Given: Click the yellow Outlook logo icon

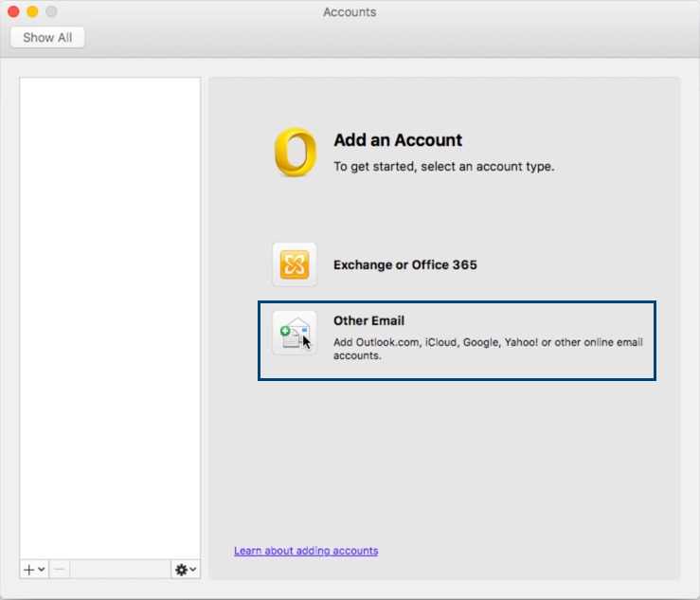Looking at the screenshot, I should tap(295, 153).
